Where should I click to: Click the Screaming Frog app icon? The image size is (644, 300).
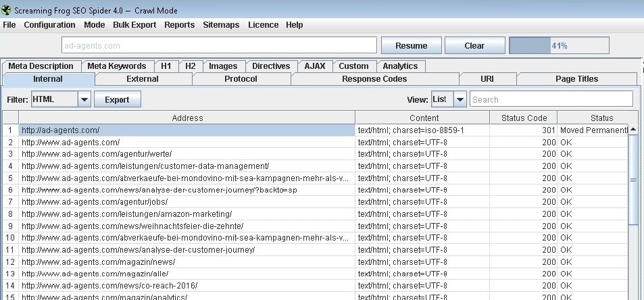click(x=6, y=9)
